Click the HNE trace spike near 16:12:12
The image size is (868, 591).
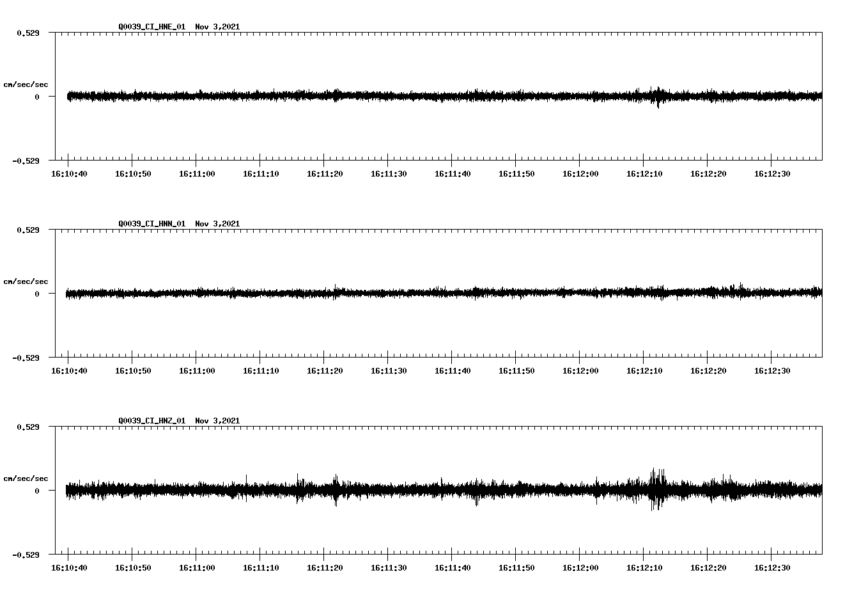658,97
